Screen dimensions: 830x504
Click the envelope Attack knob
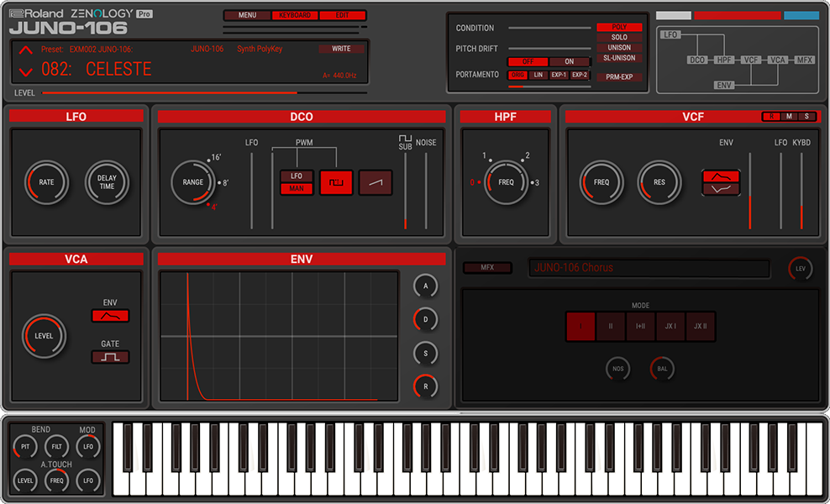pos(425,286)
